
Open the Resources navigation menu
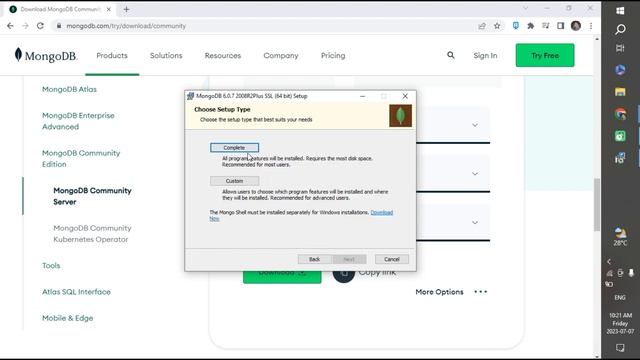[x=223, y=56]
